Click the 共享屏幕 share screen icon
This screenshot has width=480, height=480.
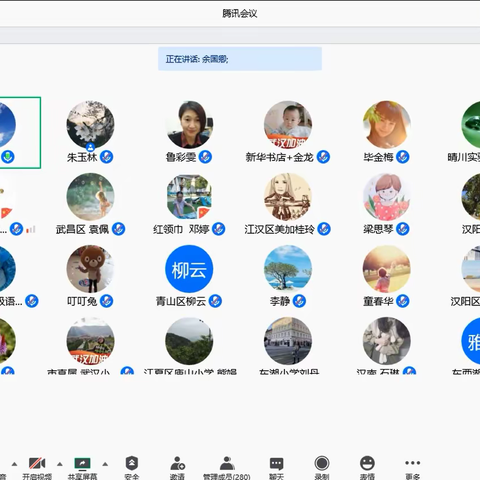click(82, 463)
